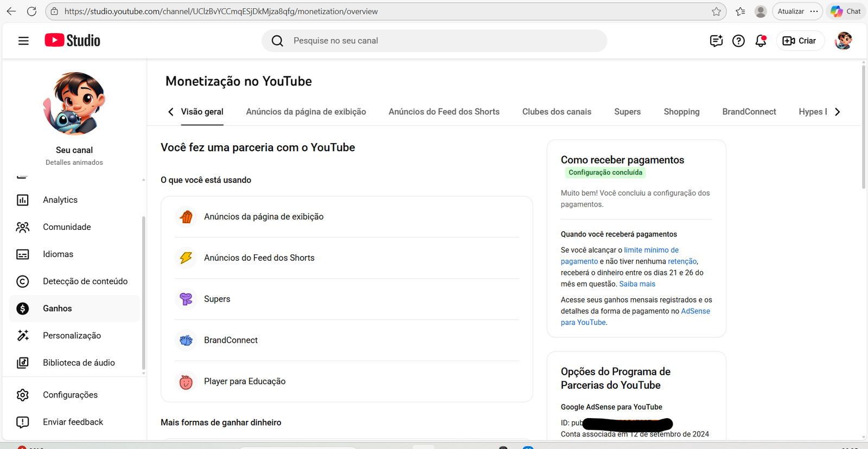This screenshot has height=449, width=868.
Task: Click the YouTube Studio logo
Action: (72, 41)
